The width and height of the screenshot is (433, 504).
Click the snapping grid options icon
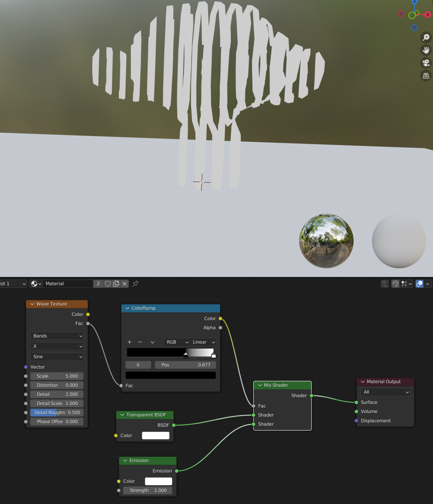point(406,284)
